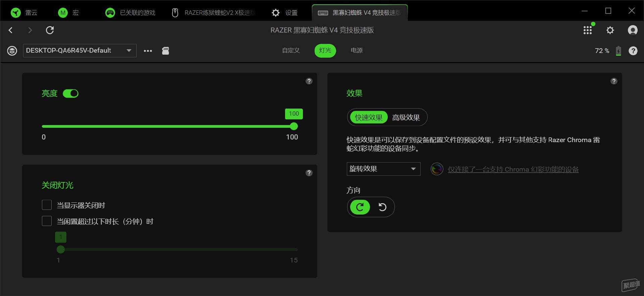Click the idle minutes slider handle
The image size is (644, 296).
[x=61, y=249]
